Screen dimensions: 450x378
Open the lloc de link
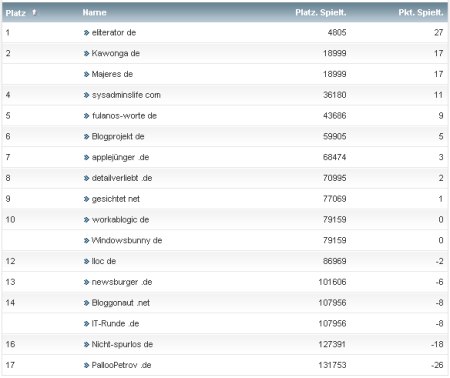pos(103,261)
